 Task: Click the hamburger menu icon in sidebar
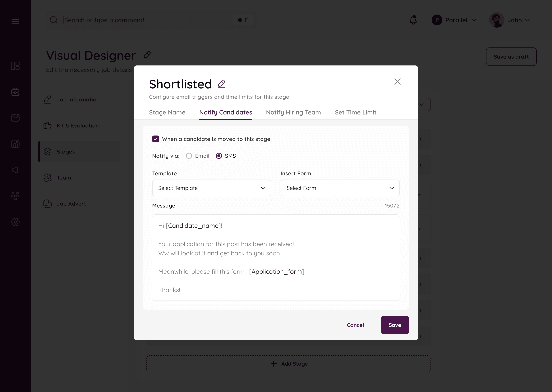click(15, 21)
